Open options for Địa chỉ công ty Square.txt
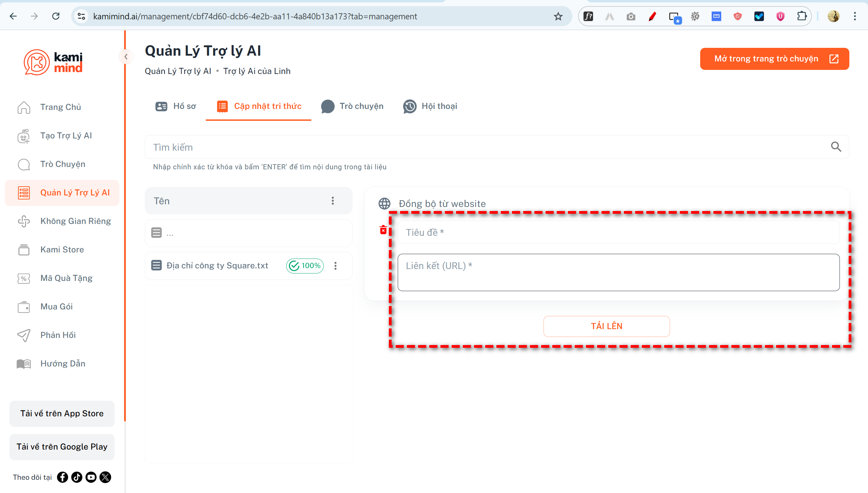This screenshot has height=493, width=868. [335, 266]
